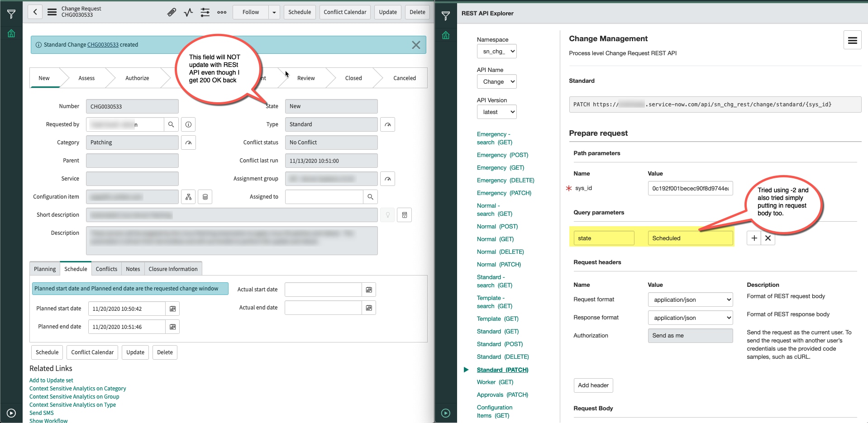
Task: Click the attachment paperclip icon
Action: click(x=172, y=12)
